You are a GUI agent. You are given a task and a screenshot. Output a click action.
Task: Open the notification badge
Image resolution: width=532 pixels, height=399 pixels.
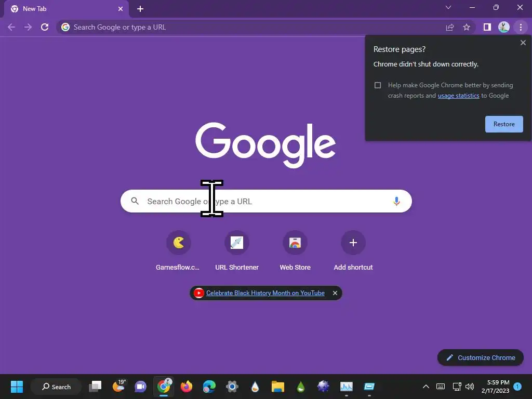click(x=517, y=387)
